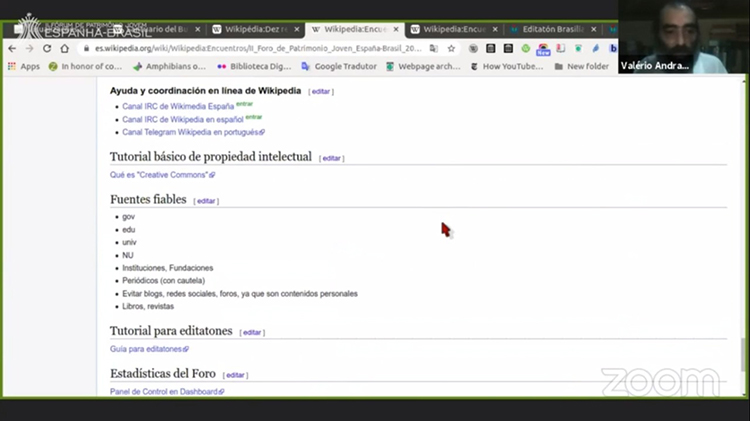Open the 'Qué es Creative Commons' link
Image resolution: width=750 pixels, height=421 pixels.
162,175
